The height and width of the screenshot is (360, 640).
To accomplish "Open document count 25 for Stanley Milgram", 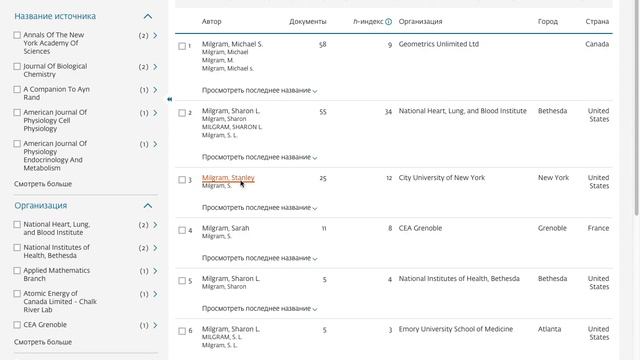I will pos(323,178).
